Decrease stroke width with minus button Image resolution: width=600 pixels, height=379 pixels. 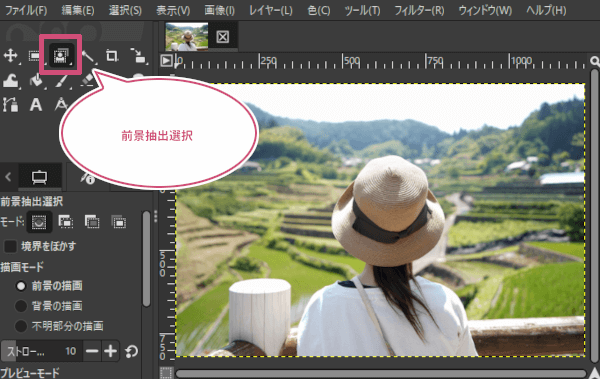[92, 351]
